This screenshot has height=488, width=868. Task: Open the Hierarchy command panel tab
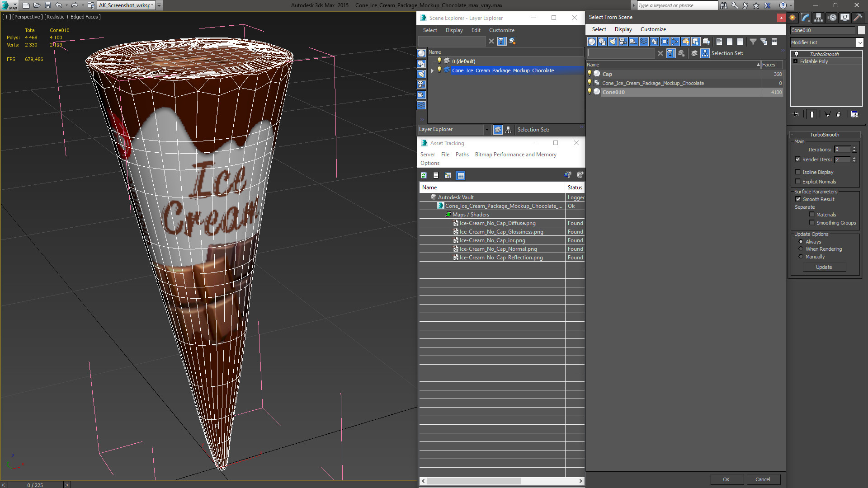(819, 18)
